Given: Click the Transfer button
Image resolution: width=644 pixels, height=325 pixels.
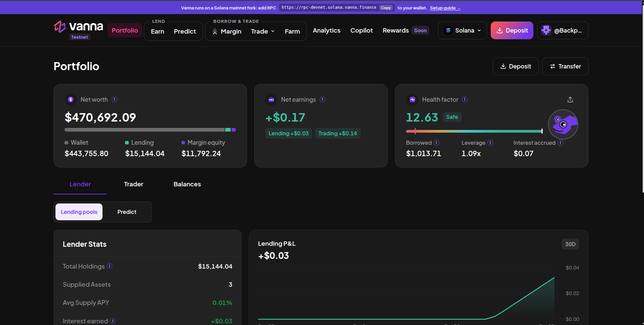Looking at the screenshot, I should [x=565, y=66].
